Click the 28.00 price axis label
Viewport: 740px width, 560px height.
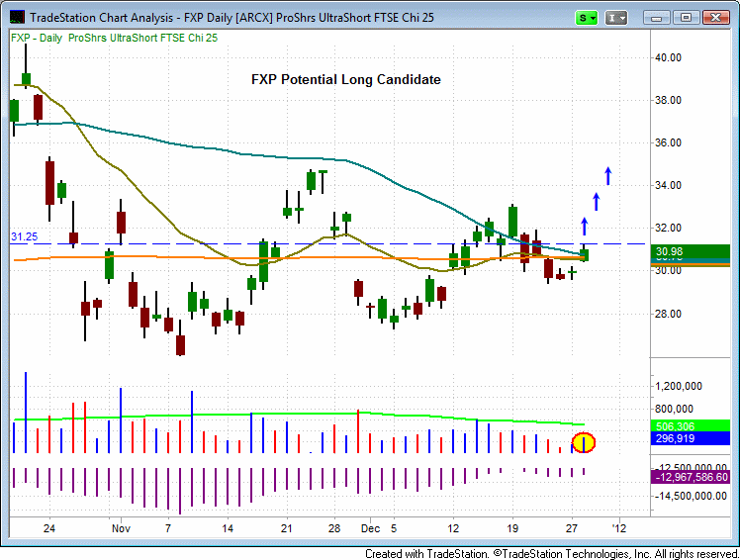(x=668, y=314)
